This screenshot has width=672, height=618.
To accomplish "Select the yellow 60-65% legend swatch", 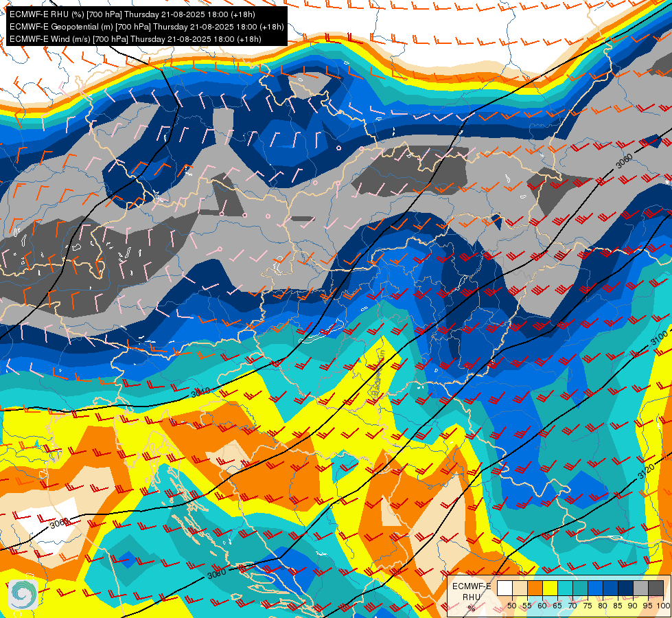I will pyautogui.click(x=551, y=588).
